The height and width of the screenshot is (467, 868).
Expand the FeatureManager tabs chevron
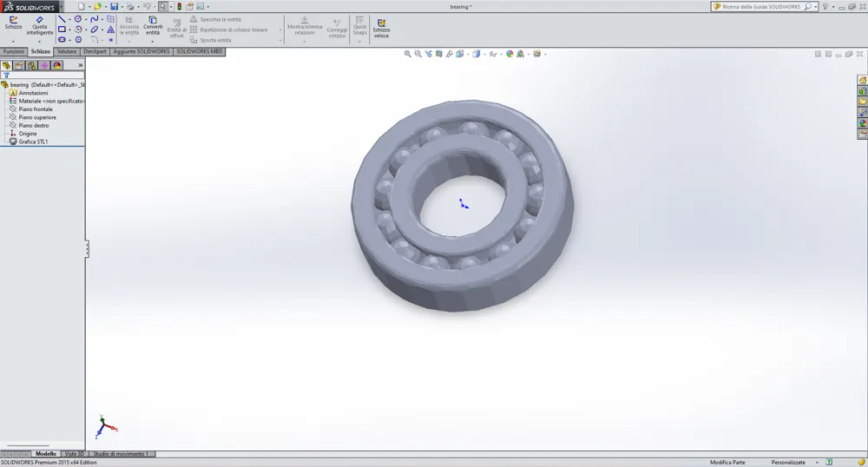click(80, 65)
